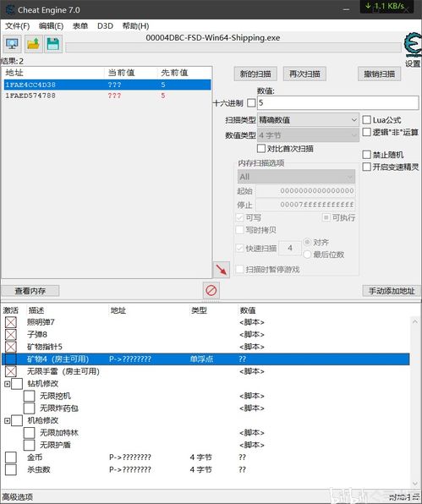Click the 手动添加地址 button
Screen dimensions: 422x504
(392, 291)
